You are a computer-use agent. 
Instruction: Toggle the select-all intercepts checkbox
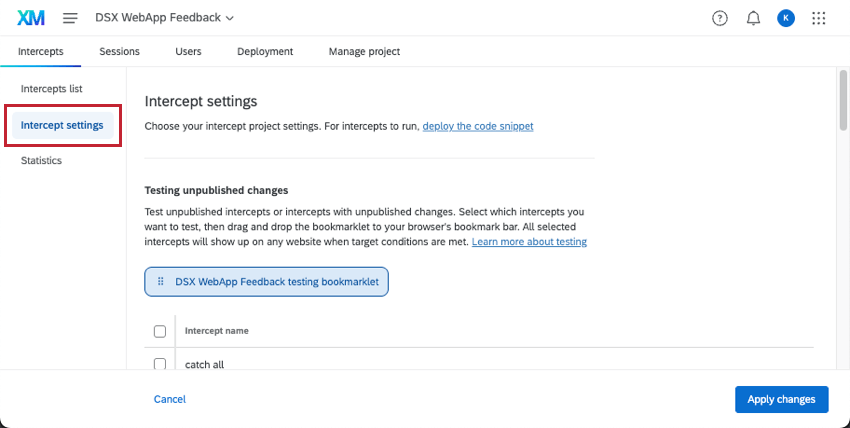160,331
